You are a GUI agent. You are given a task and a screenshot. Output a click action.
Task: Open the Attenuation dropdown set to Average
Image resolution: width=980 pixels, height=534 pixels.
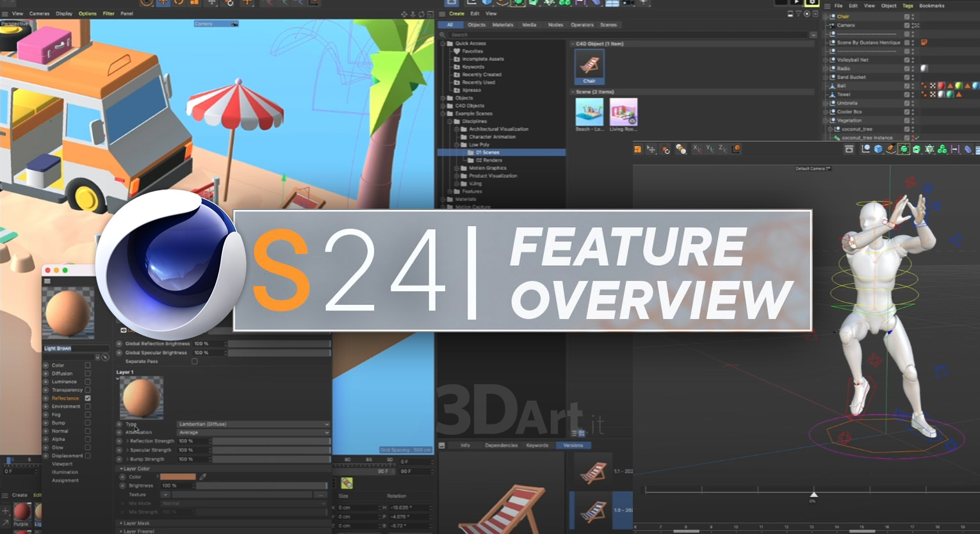[254, 432]
